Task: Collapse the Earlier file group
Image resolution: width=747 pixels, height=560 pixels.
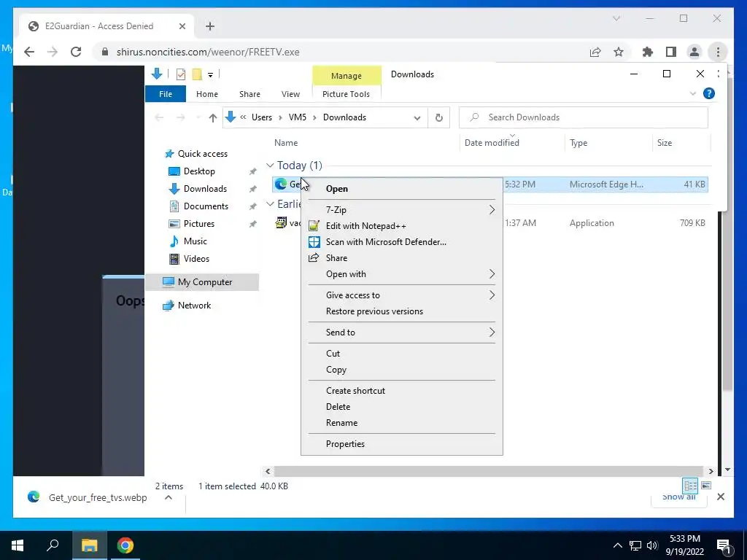Action: click(x=270, y=204)
